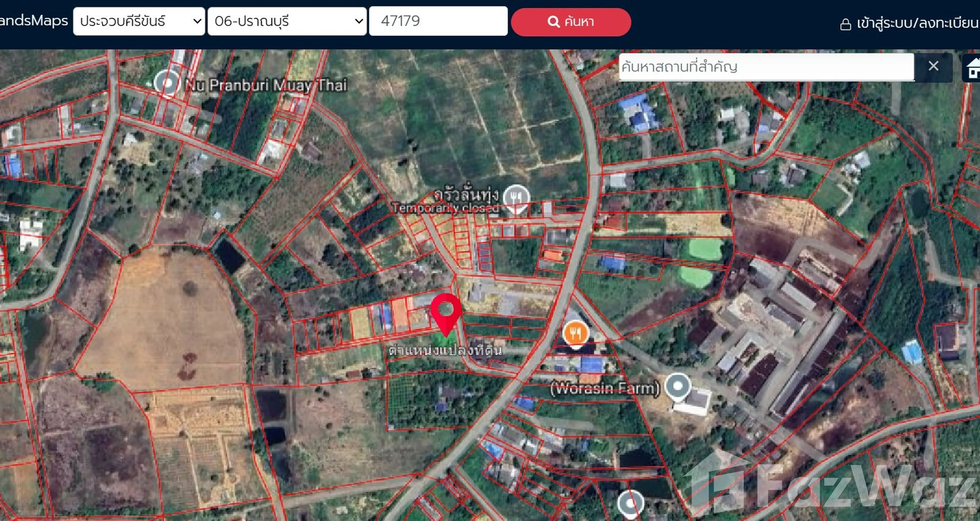Click the parcel number field showing 47179

438,21
